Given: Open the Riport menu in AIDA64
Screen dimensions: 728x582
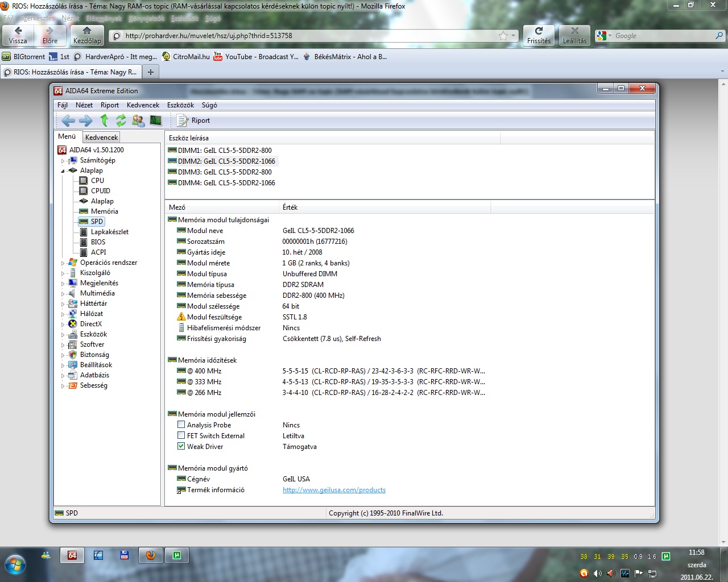Looking at the screenshot, I should (110, 105).
